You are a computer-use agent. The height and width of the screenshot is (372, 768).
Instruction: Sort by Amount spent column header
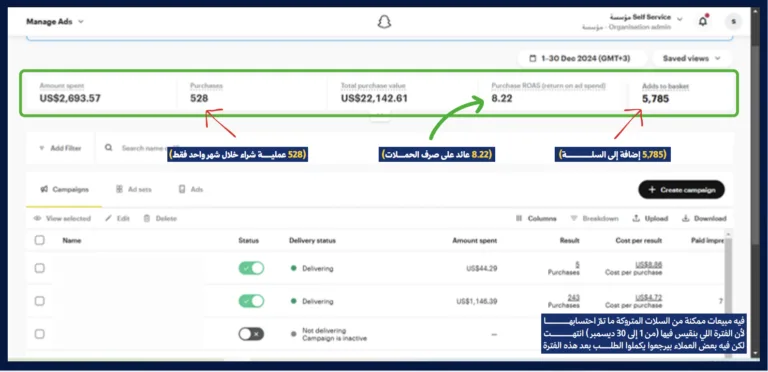[x=474, y=240]
